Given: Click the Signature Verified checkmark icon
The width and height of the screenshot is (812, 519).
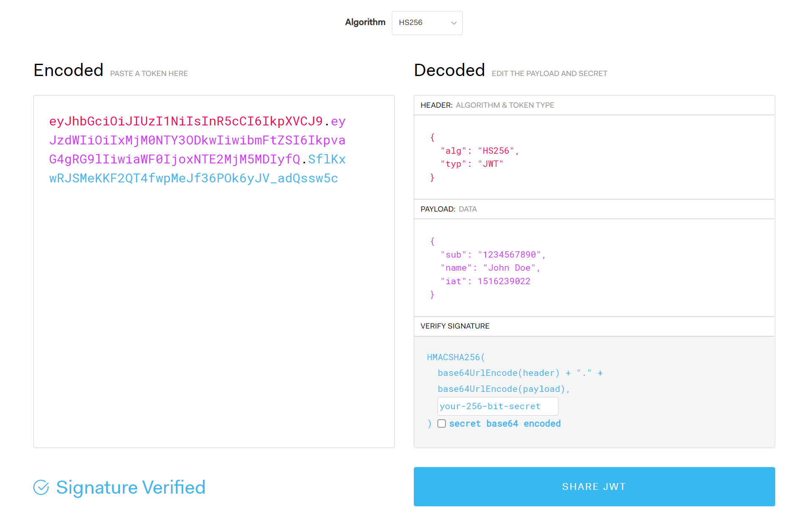Looking at the screenshot, I should pos(41,487).
